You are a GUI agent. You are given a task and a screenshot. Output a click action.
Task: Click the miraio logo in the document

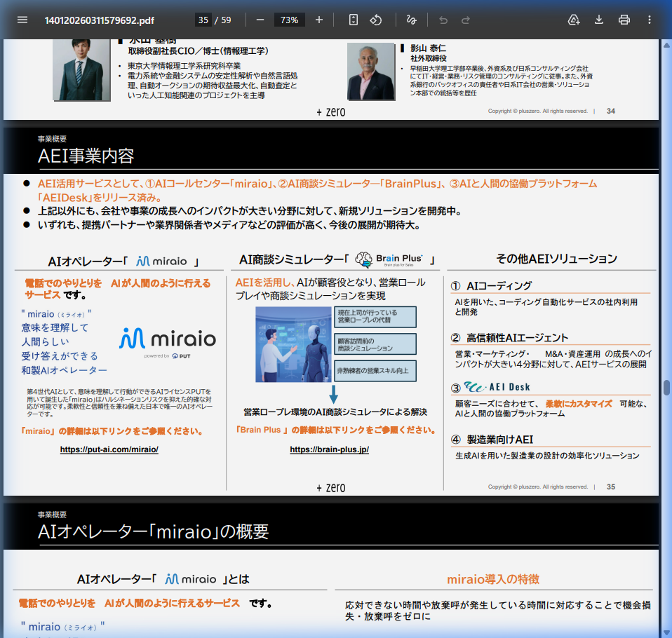click(168, 339)
